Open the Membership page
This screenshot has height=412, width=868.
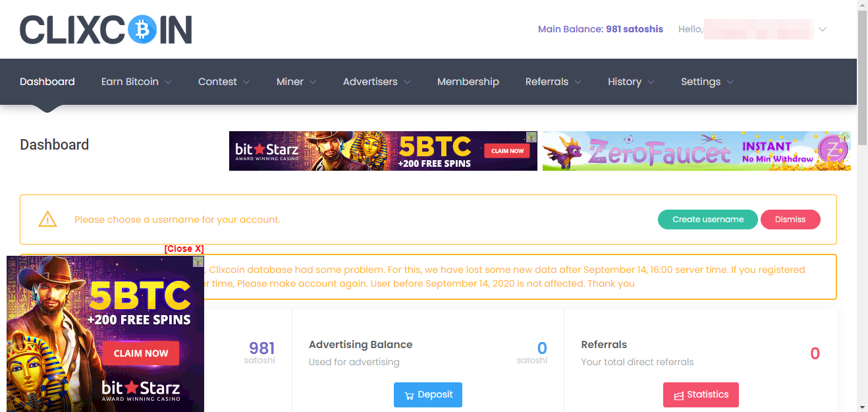(x=468, y=82)
